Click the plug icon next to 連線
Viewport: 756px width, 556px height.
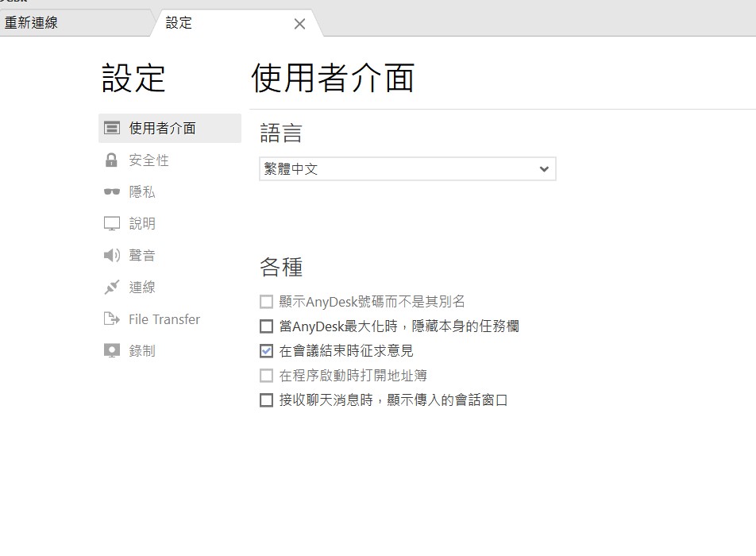click(112, 287)
